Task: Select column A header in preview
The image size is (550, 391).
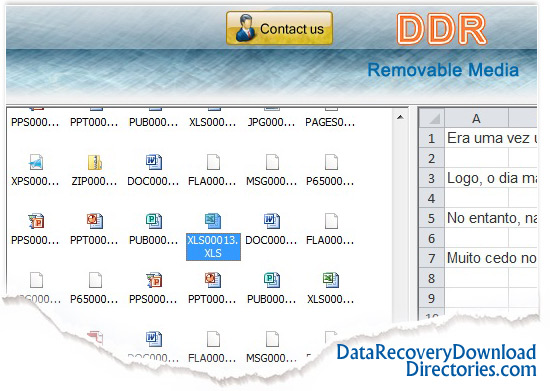Action: coord(476,119)
